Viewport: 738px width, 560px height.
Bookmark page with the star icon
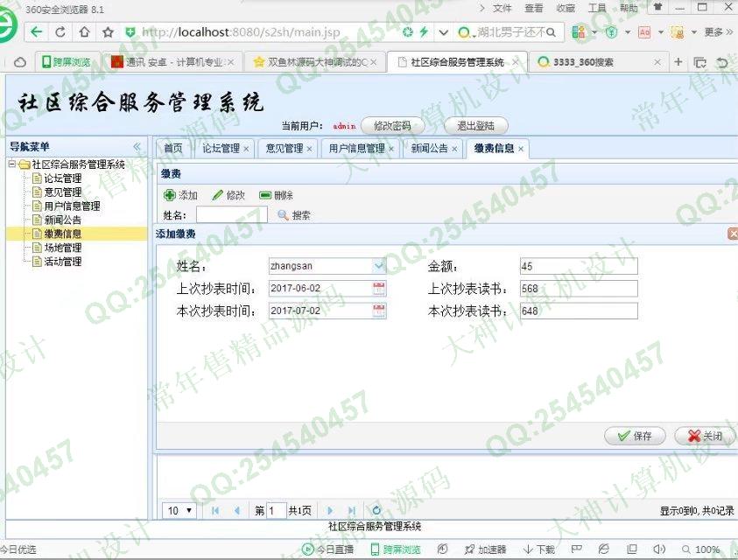point(109,32)
